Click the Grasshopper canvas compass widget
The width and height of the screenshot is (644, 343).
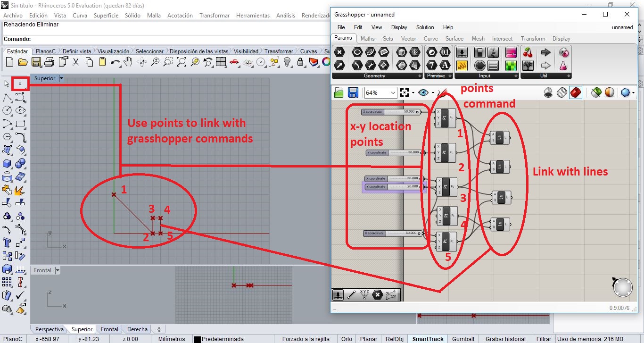click(x=623, y=288)
